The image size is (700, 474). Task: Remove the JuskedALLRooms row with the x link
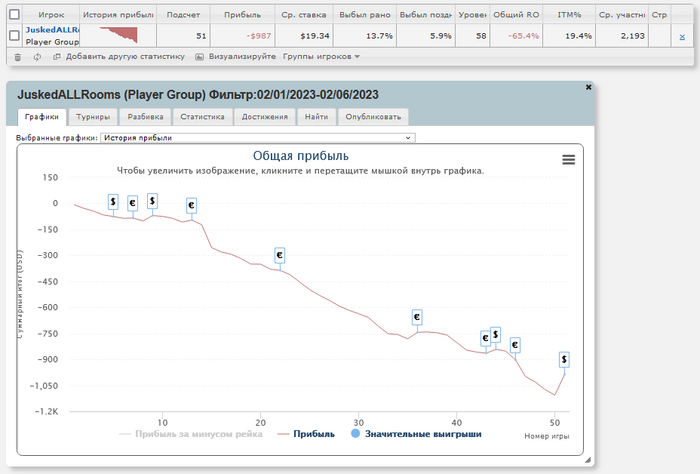[x=682, y=37]
